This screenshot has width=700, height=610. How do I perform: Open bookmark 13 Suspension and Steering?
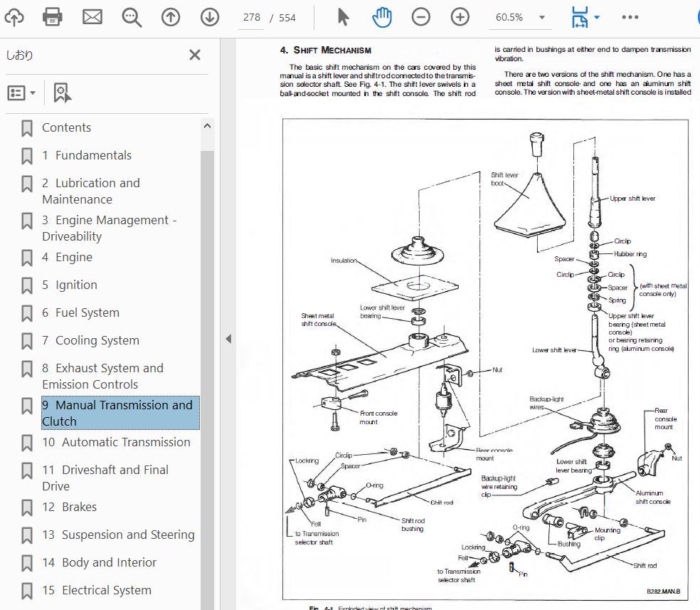point(118,535)
